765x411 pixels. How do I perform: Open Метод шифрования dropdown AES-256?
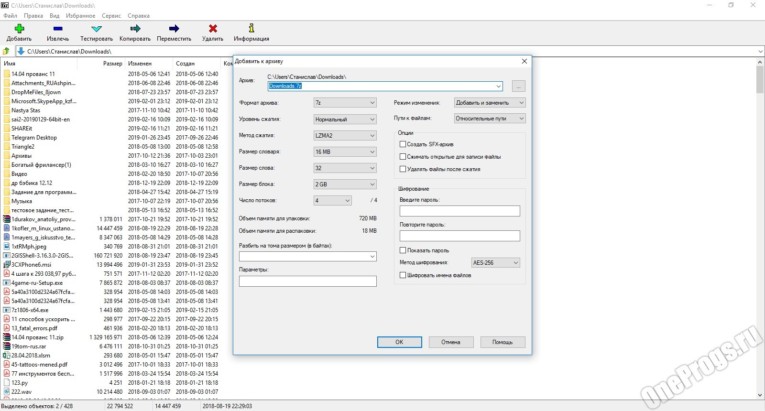tap(496, 263)
